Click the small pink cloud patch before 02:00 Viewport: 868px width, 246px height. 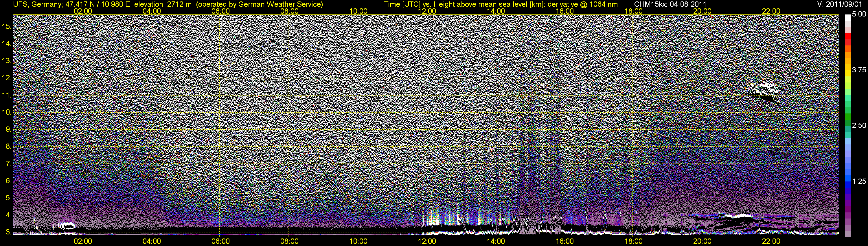point(66,225)
